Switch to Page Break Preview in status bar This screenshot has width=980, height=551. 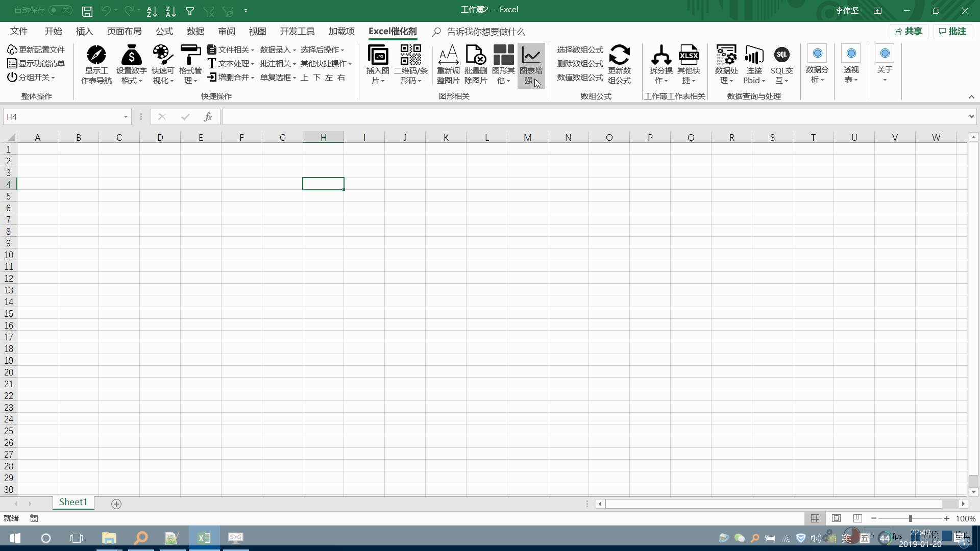click(x=857, y=518)
